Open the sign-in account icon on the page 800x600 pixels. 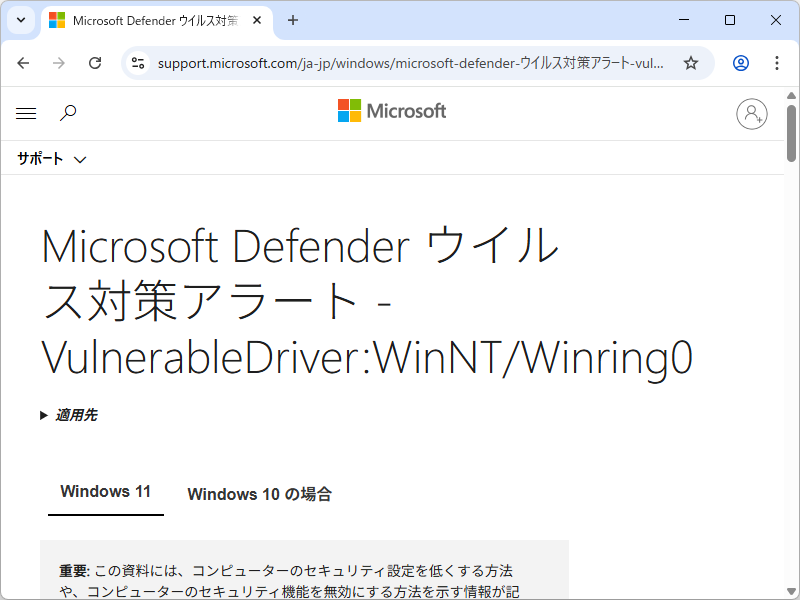tap(752, 114)
